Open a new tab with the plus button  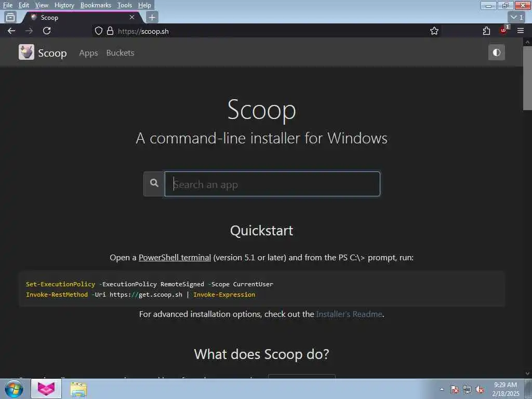pyautogui.click(x=152, y=17)
